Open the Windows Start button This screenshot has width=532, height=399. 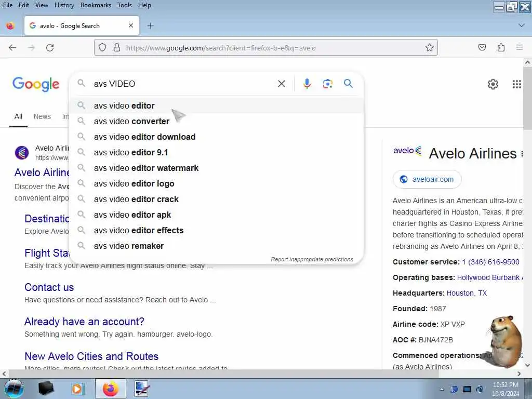coord(14,389)
